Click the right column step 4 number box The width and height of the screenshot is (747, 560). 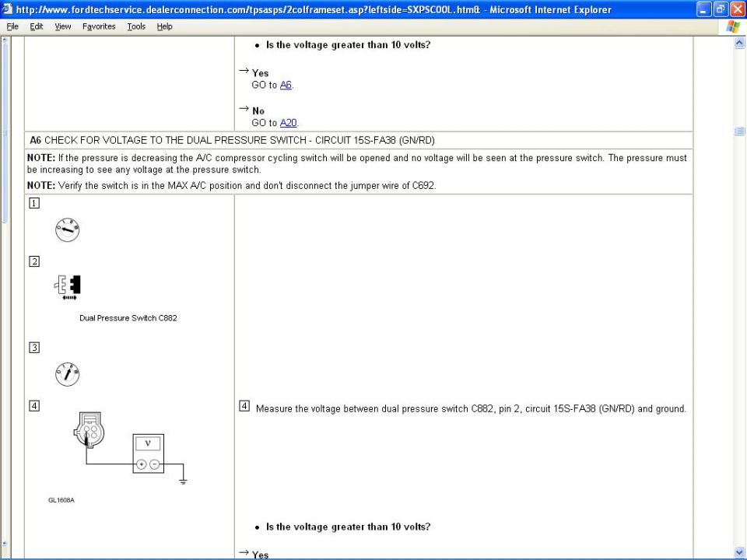[x=244, y=406]
